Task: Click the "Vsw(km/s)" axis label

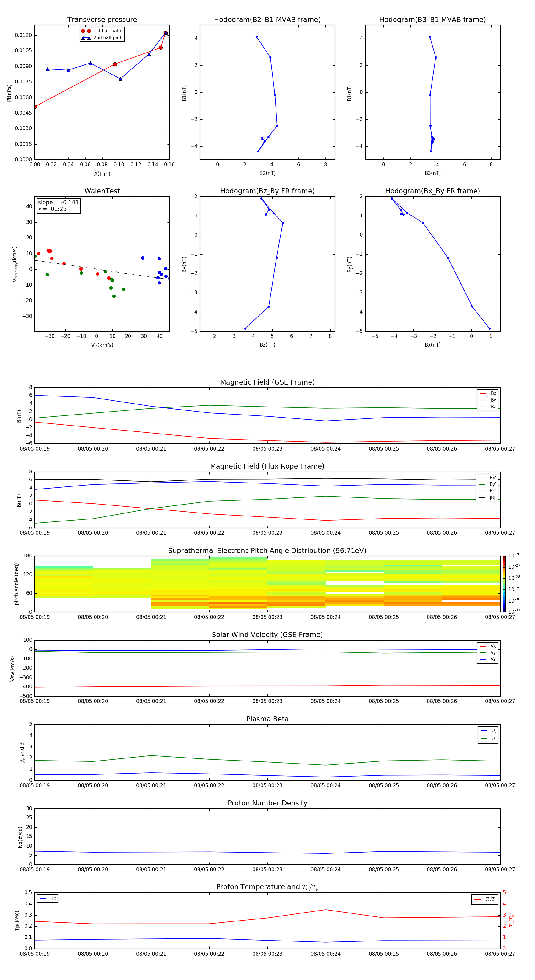Action: [12, 668]
